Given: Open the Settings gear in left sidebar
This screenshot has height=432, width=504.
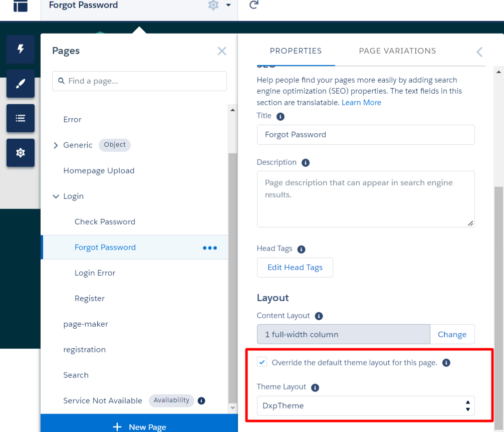Looking at the screenshot, I should coord(21,153).
